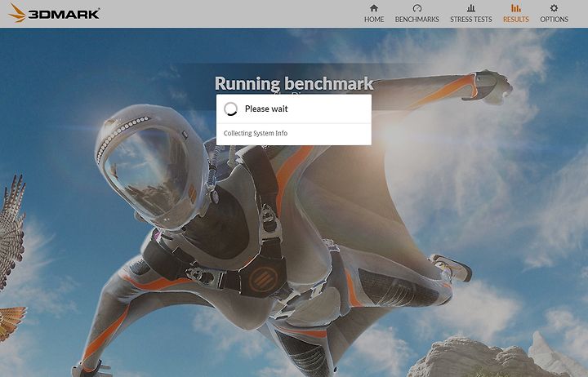Open the Benchmarks tab
The width and height of the screenshot is (588, 377).
click(416, 14)
